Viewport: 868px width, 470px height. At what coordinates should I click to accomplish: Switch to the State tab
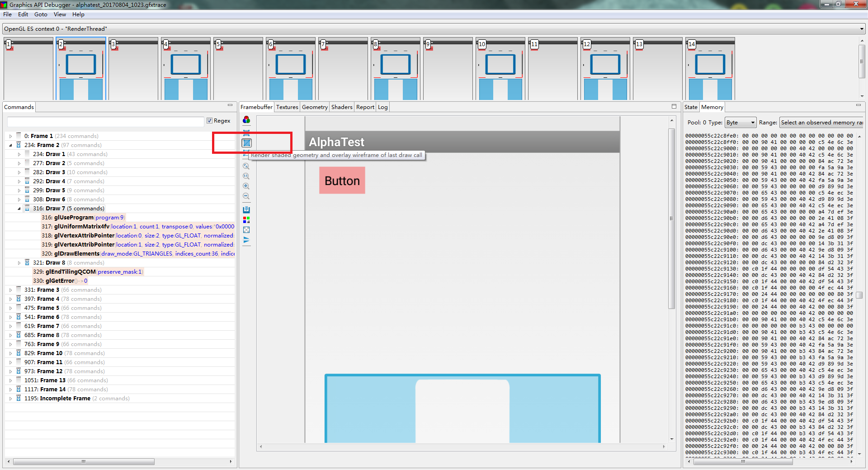pos(691,107)
